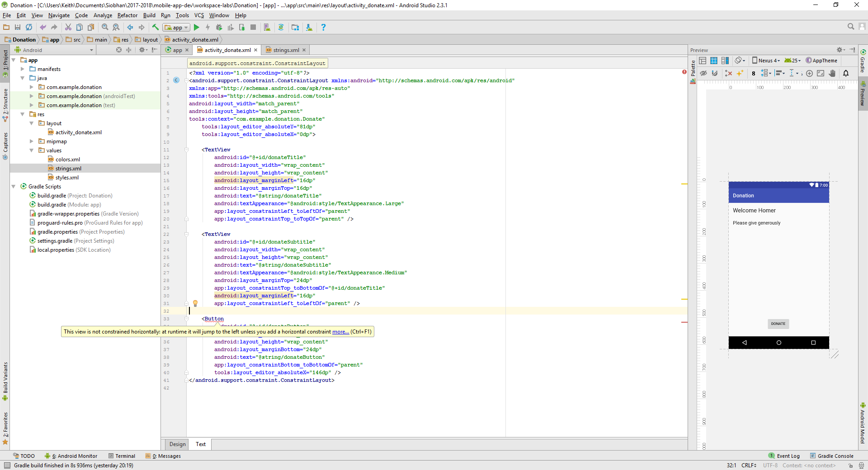Click the DONATE button in the preview
The image size is (868, 470).
point(778,324)
